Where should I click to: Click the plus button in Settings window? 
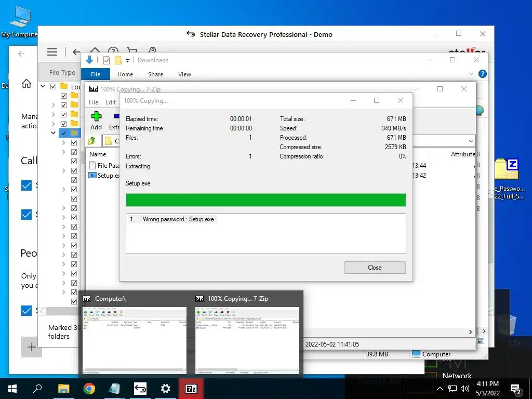[x=31, y=347]
